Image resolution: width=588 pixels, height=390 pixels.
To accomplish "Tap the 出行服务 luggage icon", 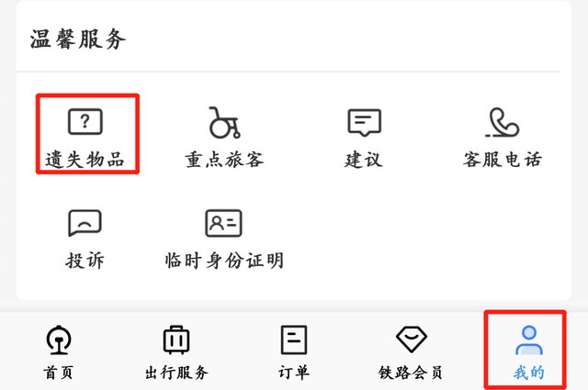I will 176,340.
